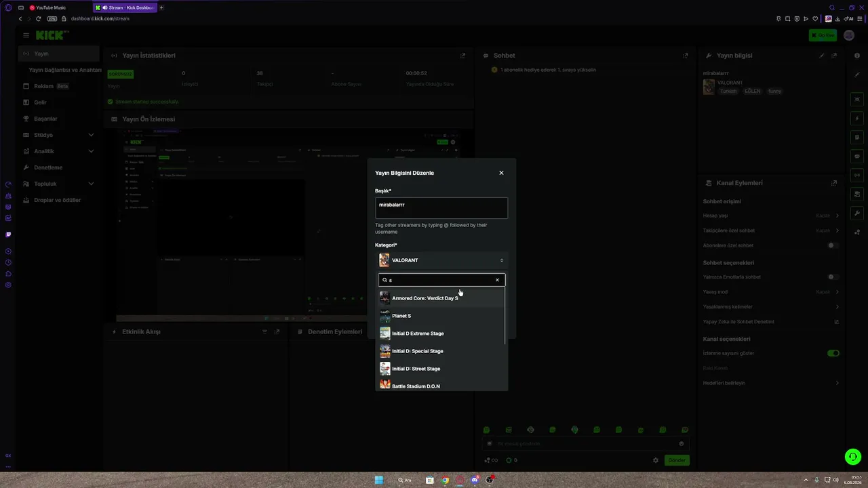Edit stream info with pencil icon

click(x=822, y=56)
